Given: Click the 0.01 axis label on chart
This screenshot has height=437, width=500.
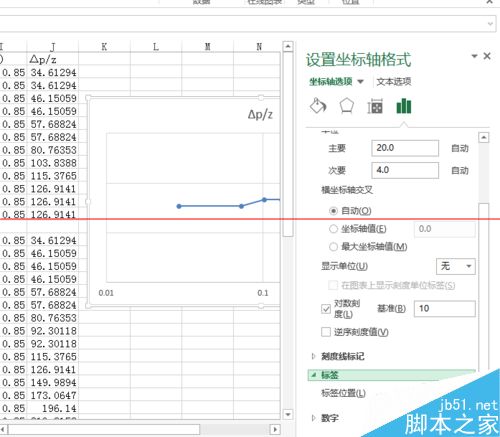Looking at the screenshot, I should point(106,293).
